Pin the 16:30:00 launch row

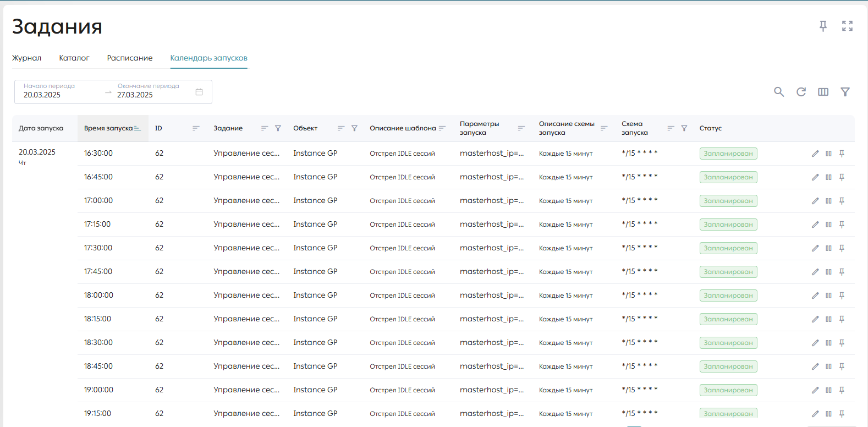coord(842,154)
